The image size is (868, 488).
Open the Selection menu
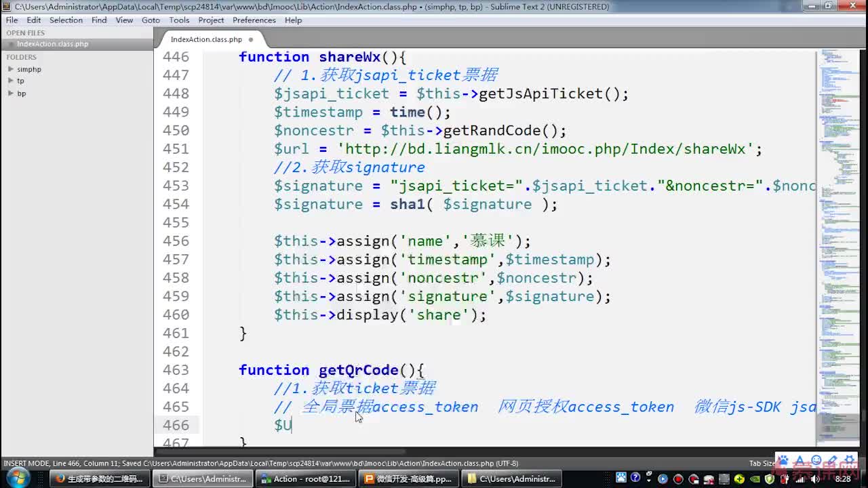click(66, 20)
